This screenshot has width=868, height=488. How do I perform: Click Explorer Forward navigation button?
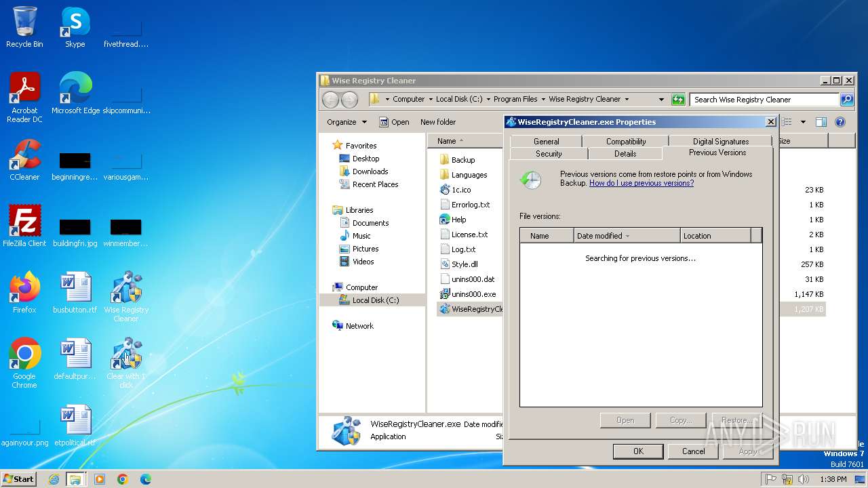tap(349, 100)
